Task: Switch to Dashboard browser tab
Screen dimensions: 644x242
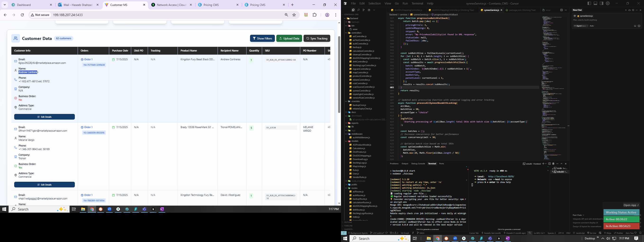Action: click(x=32, y=5)
